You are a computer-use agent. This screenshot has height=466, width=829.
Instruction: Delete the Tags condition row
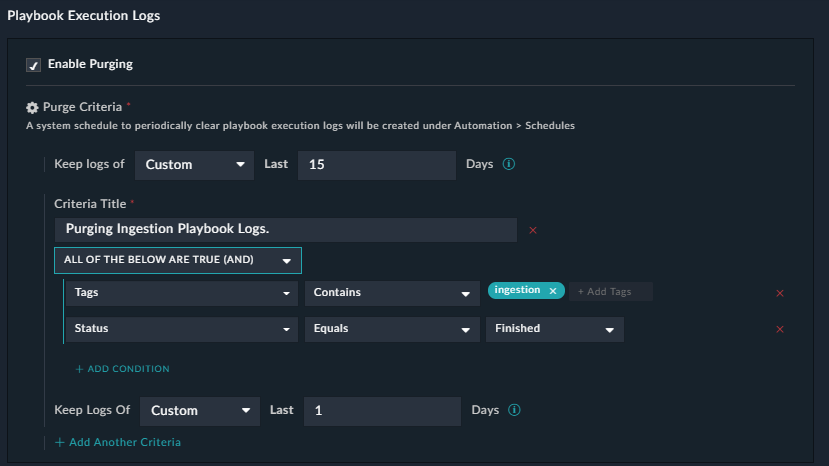780,293
